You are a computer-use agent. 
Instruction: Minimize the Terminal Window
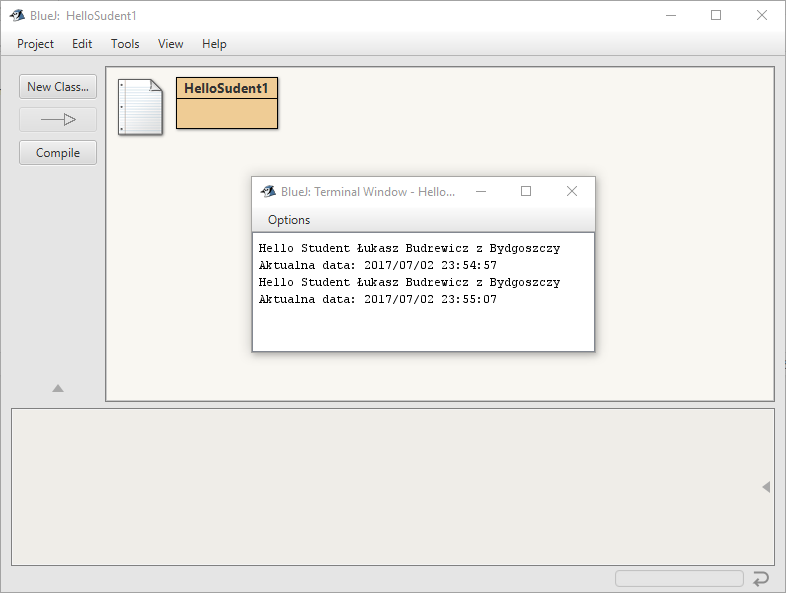[x=480, y=192]
